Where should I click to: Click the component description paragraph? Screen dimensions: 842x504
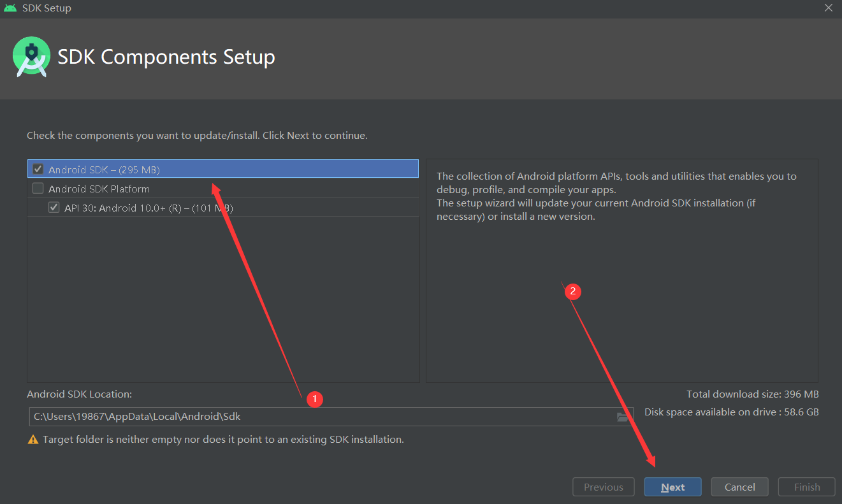tap(616, 196)
